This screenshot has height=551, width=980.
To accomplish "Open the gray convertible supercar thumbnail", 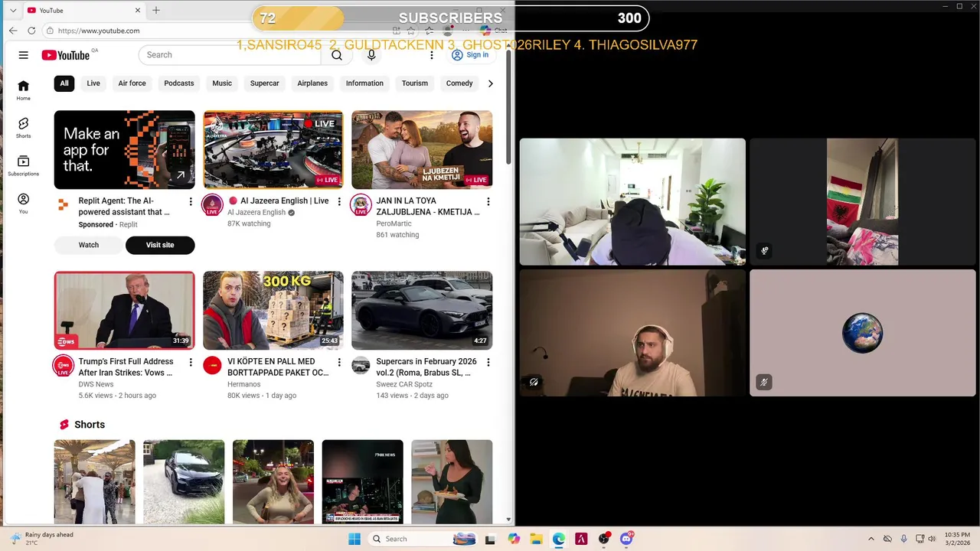I will 422,310.
